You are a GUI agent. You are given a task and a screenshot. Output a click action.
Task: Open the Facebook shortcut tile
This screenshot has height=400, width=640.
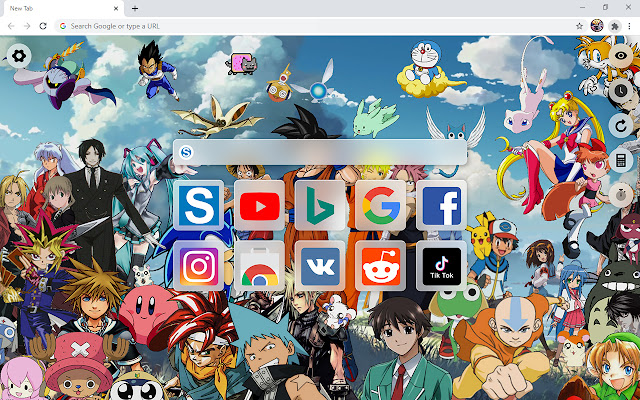point(442,206)
